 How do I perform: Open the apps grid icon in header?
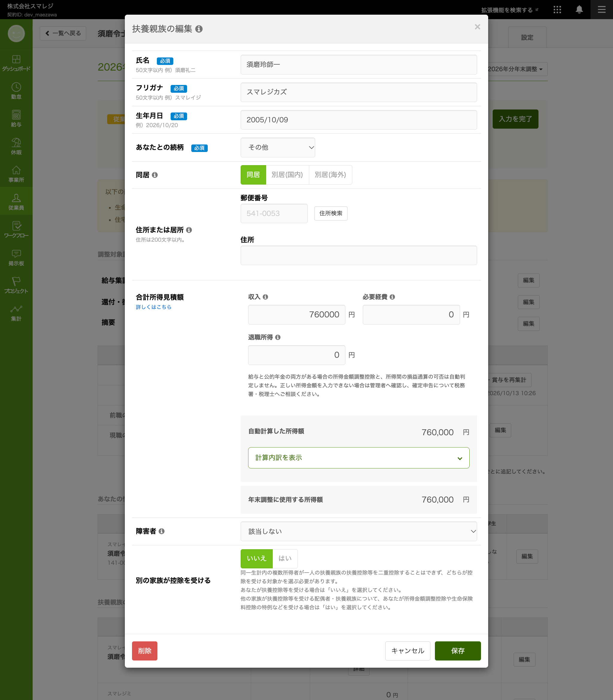557,10
